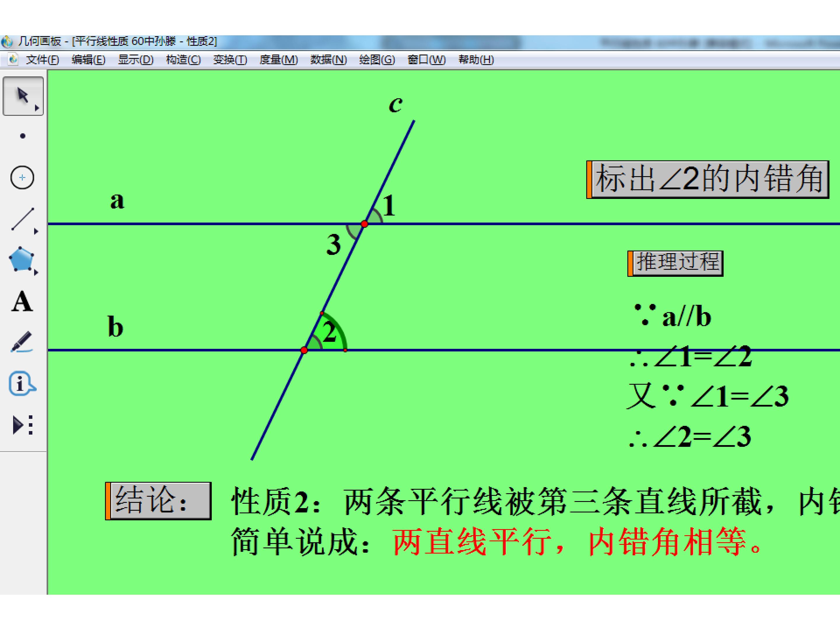The height and width of the screenshot is (630, 840).
Task: Open the 文件(F) menu
Action: [x=42, y=60]
